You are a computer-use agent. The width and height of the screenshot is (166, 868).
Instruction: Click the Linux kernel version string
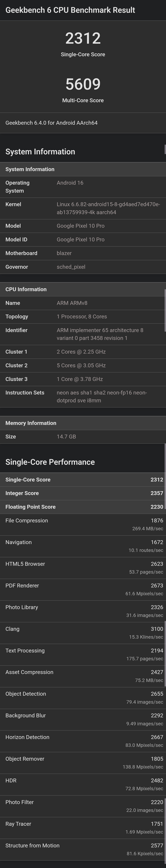[108, 208]
